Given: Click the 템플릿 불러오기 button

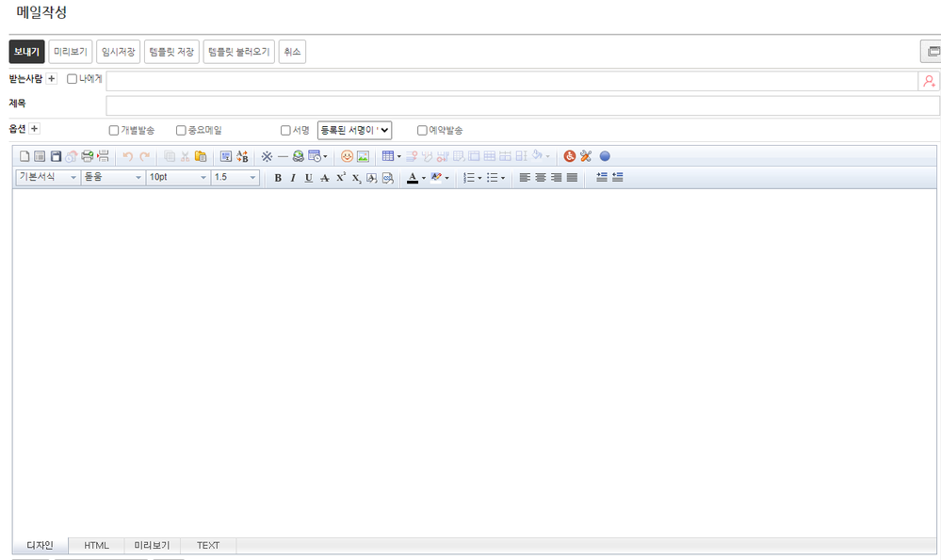Looking at the screenshot, I should (x=239, y=52).
